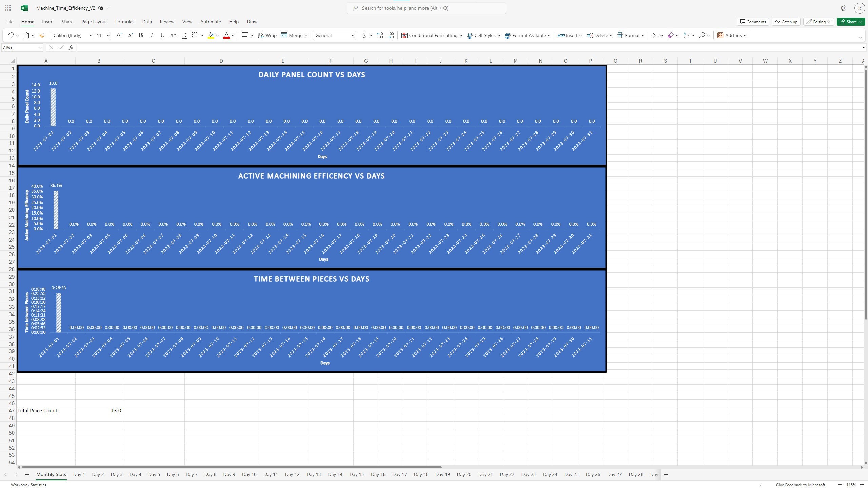Open the Font Size dropdown

pyautogui.click(x=107, y=35)
